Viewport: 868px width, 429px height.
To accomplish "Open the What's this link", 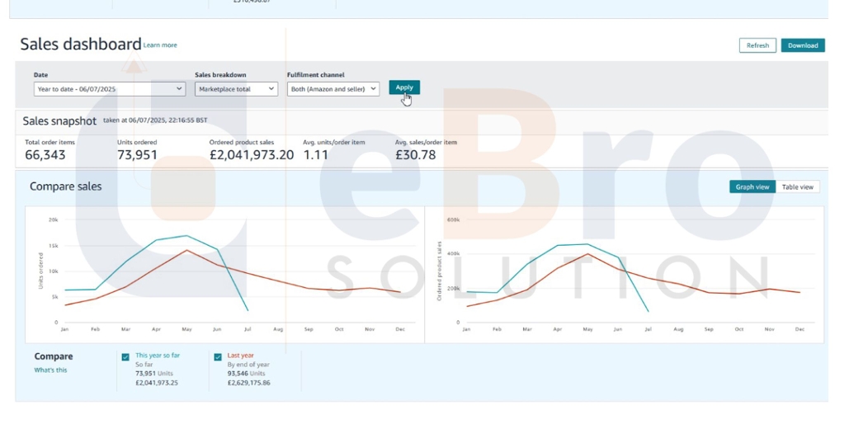I will 50,370.
